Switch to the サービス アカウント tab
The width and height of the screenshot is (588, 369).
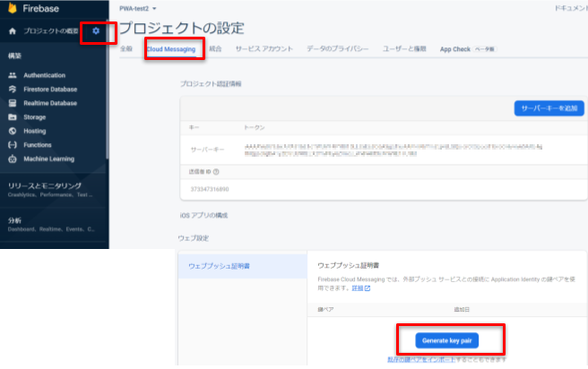tap(264, 49)
